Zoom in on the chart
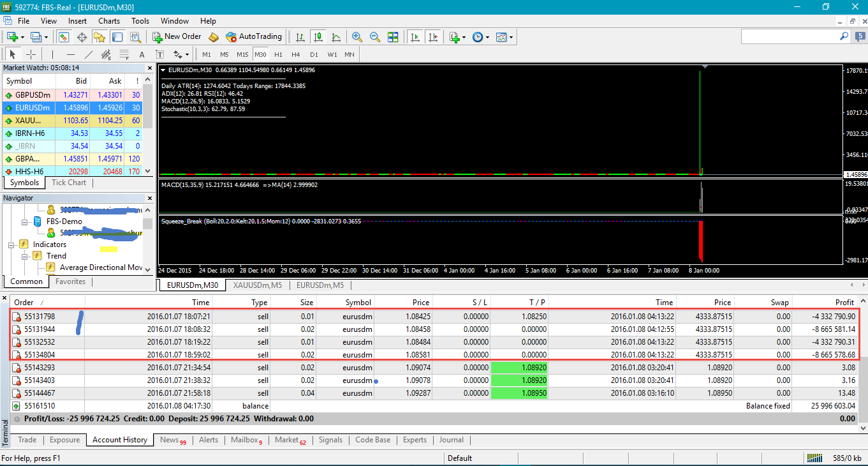 357,37
